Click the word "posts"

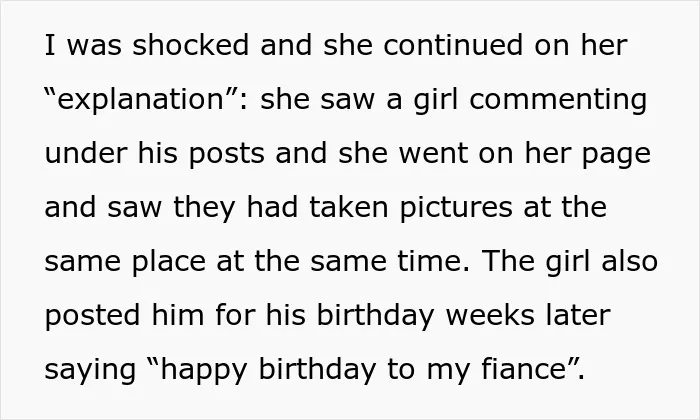point(226,154)
